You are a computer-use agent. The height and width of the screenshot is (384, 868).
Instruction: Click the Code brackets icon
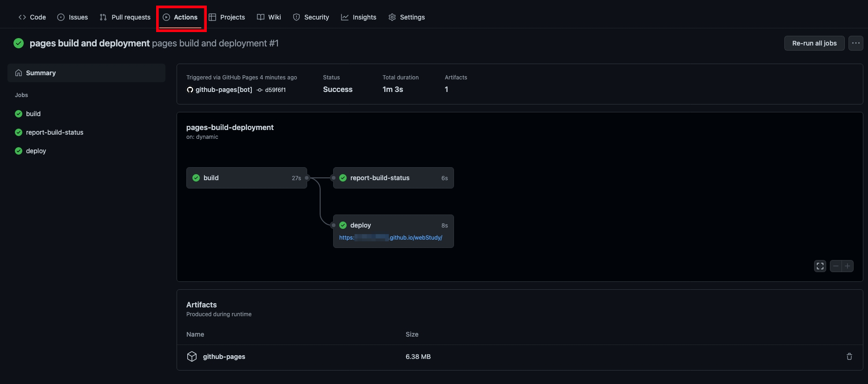22,17
